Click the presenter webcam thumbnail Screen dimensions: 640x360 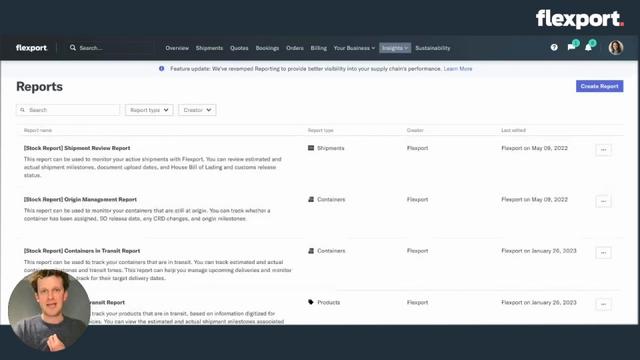[49, 310]
